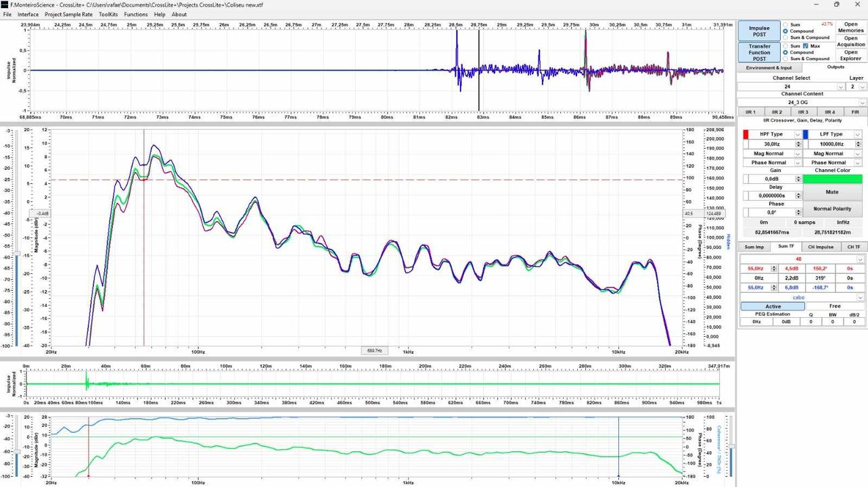
Task: Click the CrossLite+ app icon in title bar
Action: click(5, 5)
